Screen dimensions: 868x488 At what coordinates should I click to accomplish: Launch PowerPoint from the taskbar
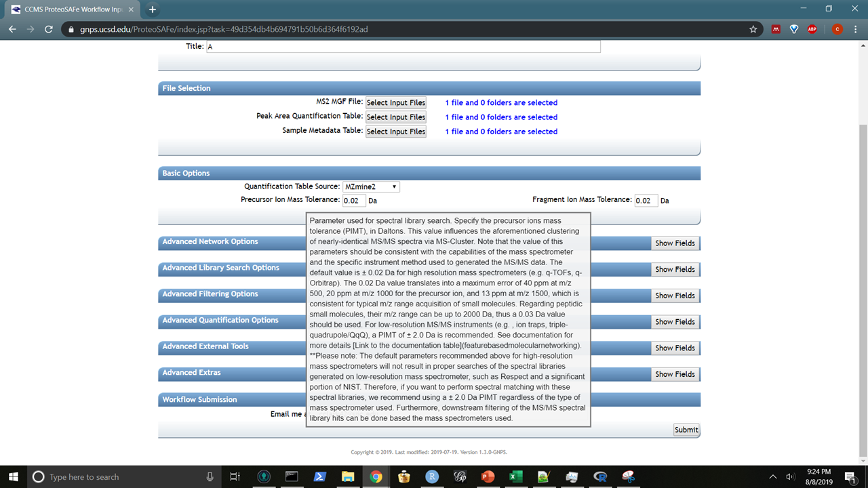(488, 476)
